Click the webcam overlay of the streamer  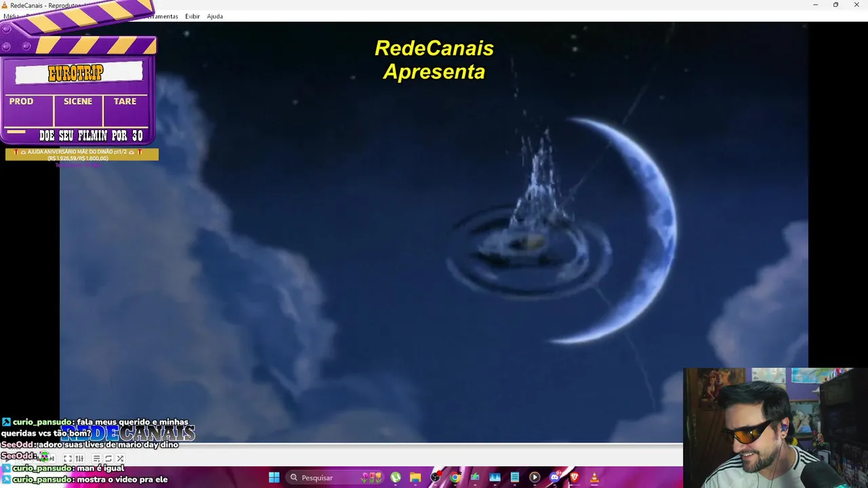(775, 428)
